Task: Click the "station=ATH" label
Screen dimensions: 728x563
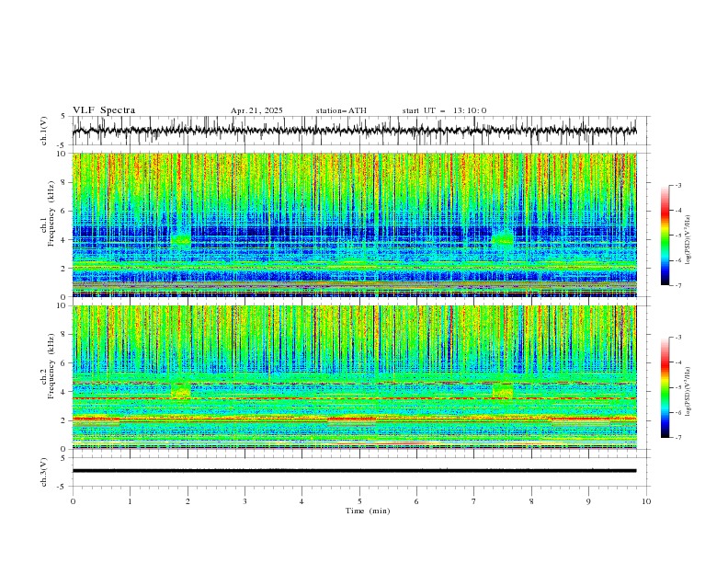Action: click(x=341, y=110)
